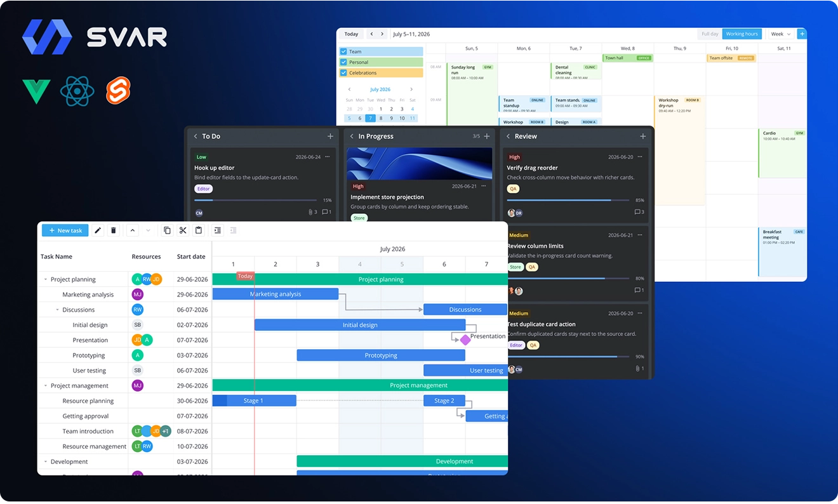Click the Marketing analysis Gantt bar
The width and height of the screenshot is (838, 504).
pyautogui.click(x=276, y=294)
